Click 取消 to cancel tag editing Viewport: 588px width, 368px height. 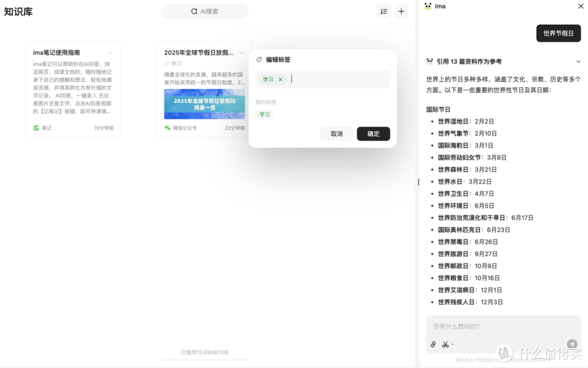coord(336,134)
